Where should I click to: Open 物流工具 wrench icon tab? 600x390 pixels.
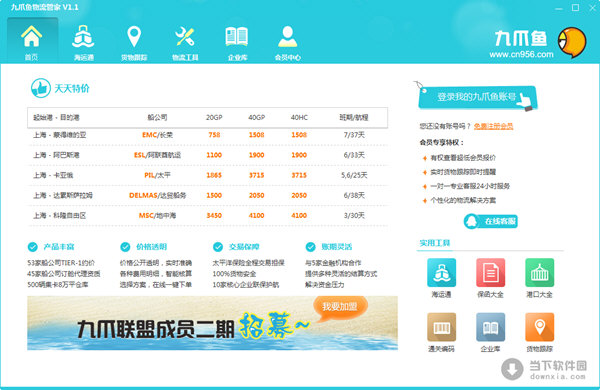click(185, 41)
